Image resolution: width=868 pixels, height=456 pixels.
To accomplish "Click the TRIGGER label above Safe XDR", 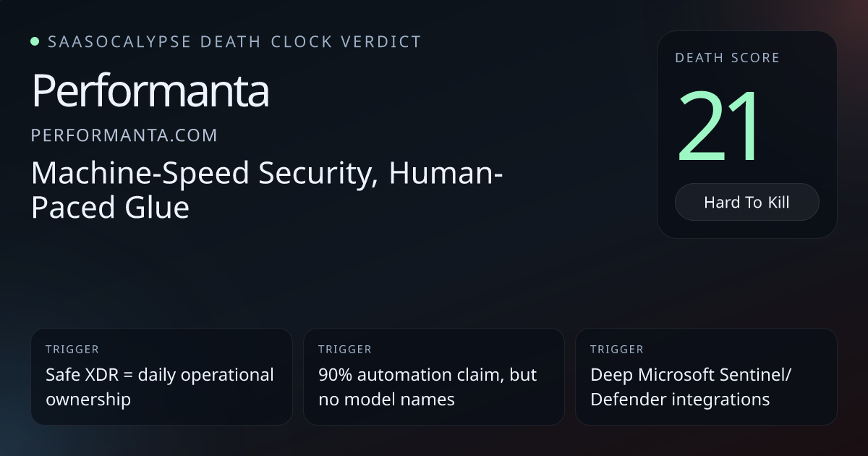I will 72,350.
